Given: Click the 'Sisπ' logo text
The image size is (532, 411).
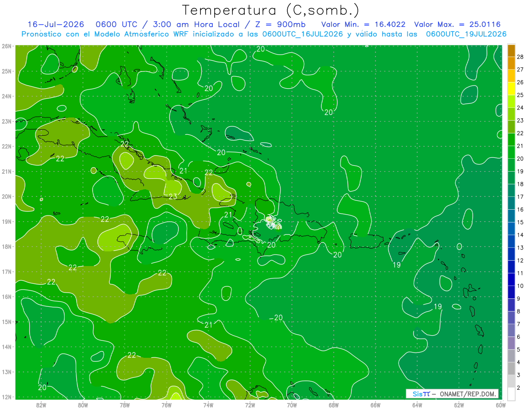Looking at the screenshot, I should click(421, 394).
